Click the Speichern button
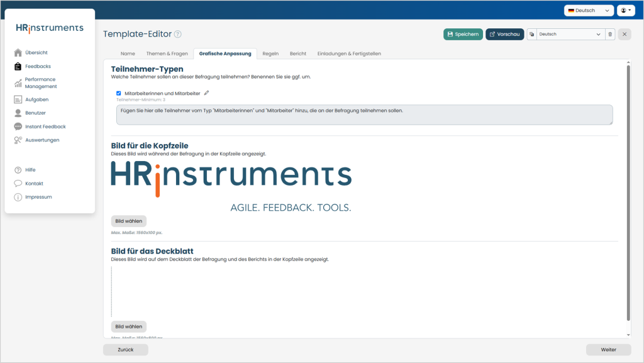 point(463,34)
